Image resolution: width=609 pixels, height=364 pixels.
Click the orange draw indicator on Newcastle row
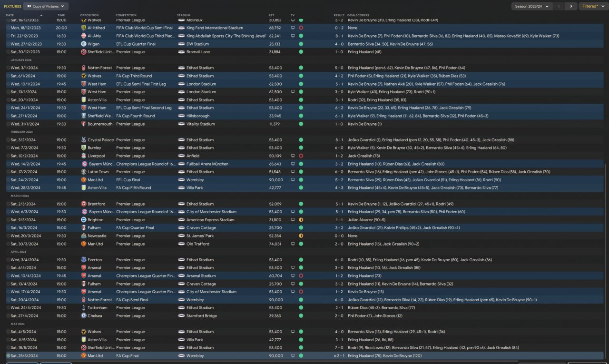(x=301, y=236)
